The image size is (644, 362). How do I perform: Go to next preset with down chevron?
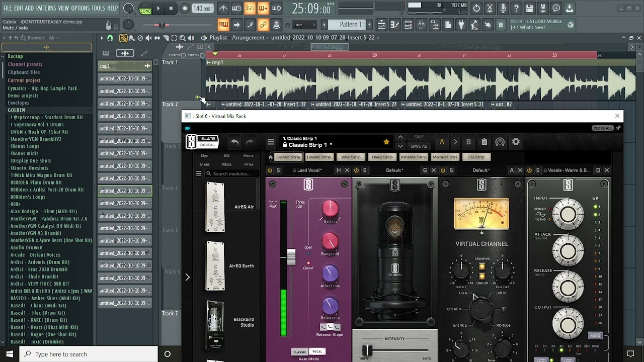point(400,146)
